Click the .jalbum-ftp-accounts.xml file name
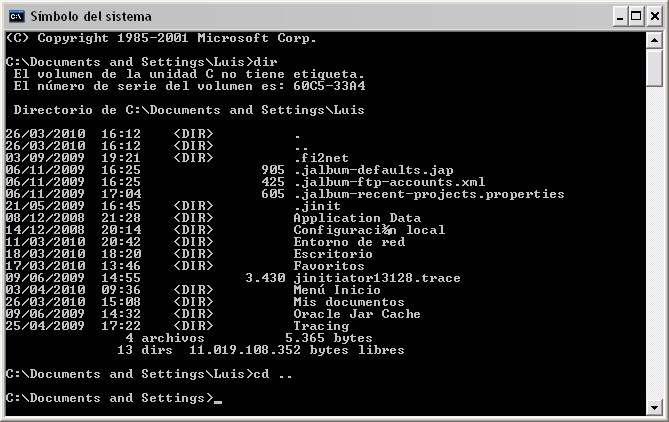669x422 pixels. pyautogui.click(x=390, y=182)
